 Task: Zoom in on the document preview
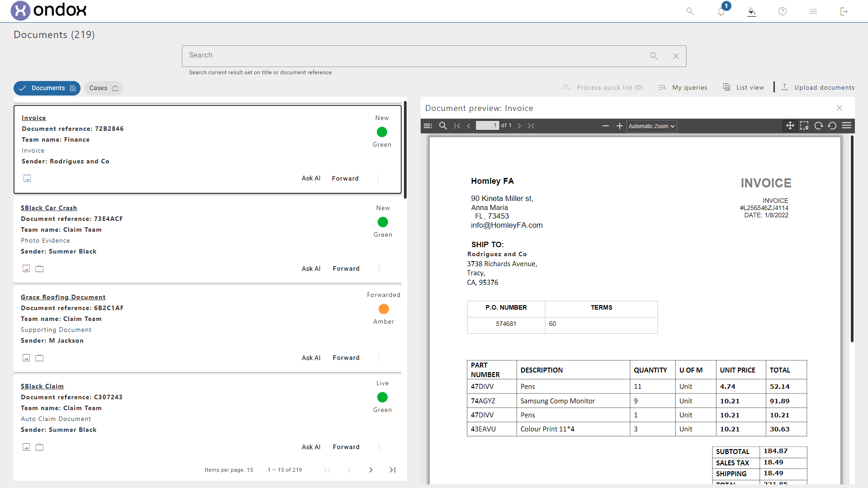pos(619,126)
